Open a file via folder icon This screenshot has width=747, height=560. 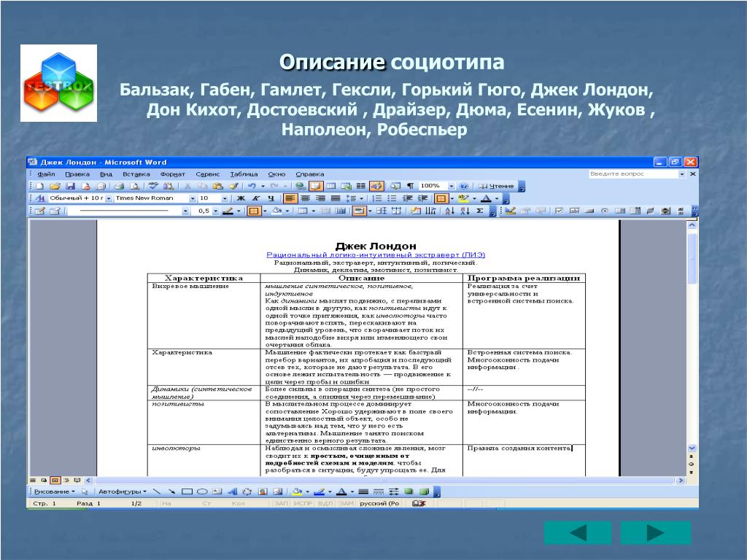(55, 186)
